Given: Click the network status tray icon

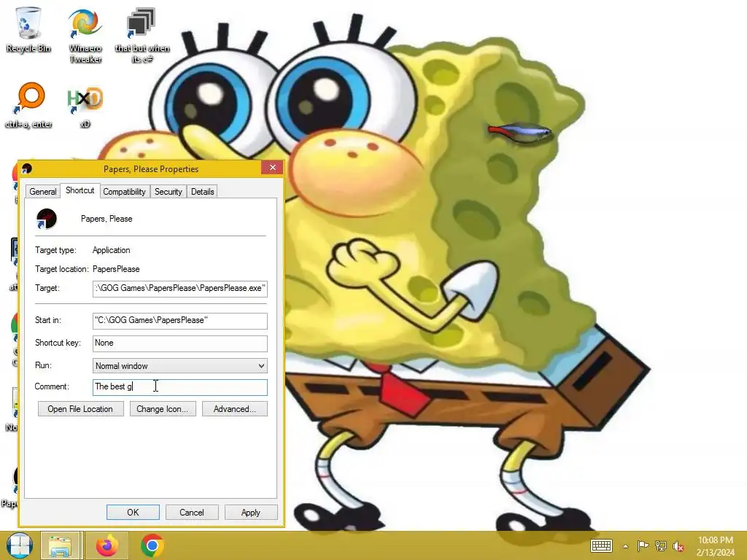Looking at the screenshot, I should point(661,545).
